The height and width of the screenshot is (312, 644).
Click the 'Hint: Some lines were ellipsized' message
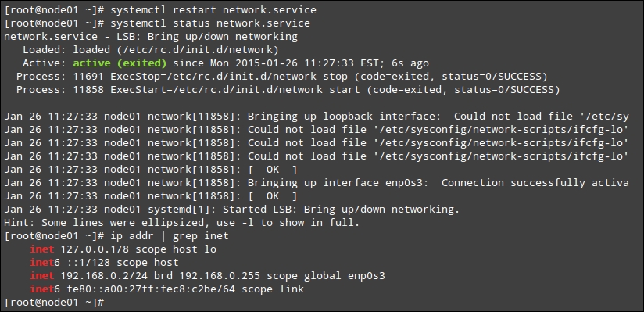(x=181, y=223)
